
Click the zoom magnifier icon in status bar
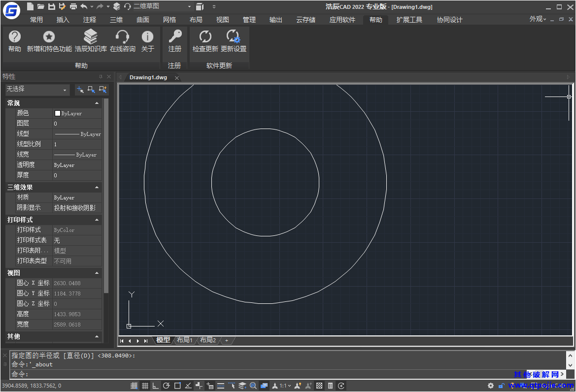[x=253, y=386]
